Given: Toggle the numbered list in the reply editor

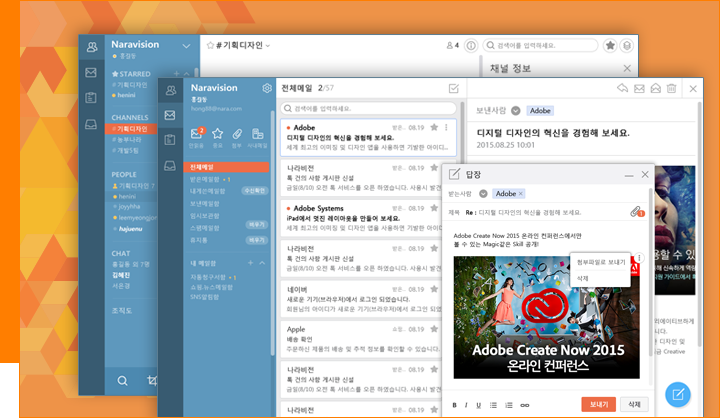Looking at the screenshot, I should (508, 405).
